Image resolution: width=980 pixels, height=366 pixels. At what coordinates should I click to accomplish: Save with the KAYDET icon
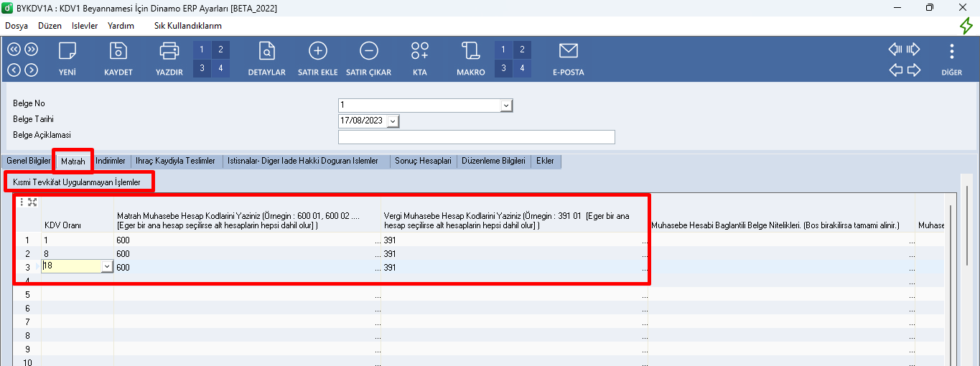[x=118, y=52]
